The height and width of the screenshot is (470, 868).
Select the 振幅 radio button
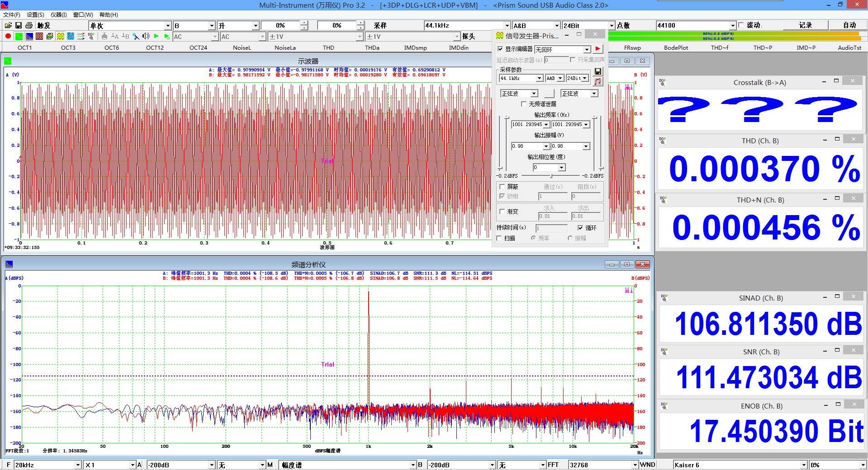tap(570, 238)
